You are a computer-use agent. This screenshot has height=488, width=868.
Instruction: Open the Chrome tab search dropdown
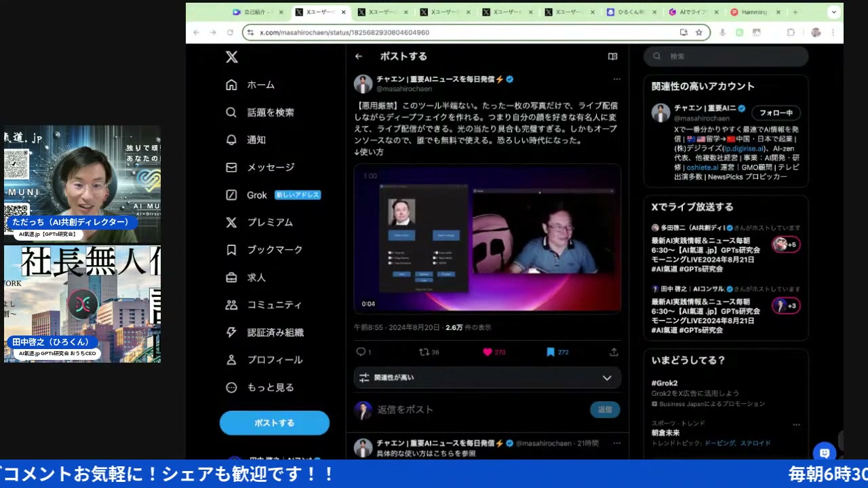pos(833,12)
